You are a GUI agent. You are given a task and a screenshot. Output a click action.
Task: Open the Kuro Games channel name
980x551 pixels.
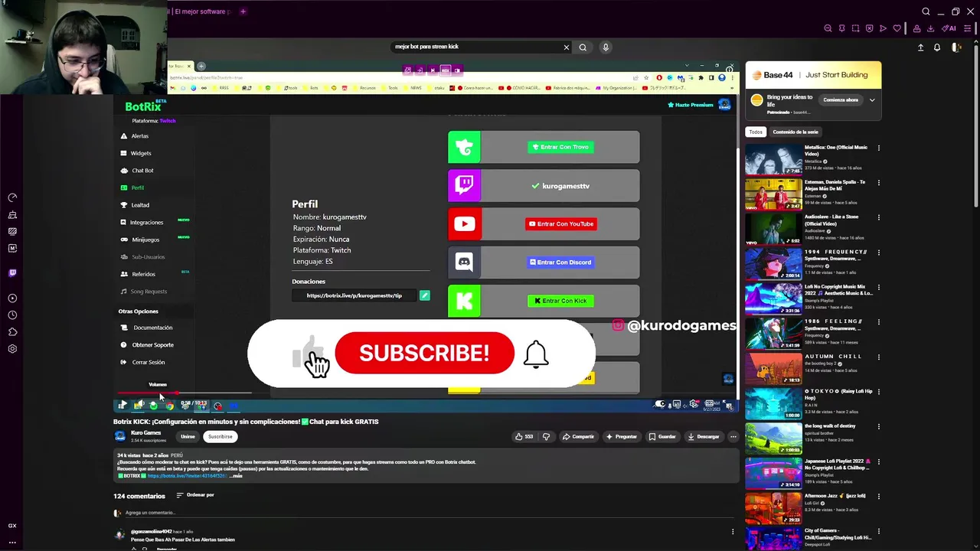tap(146, 433)
